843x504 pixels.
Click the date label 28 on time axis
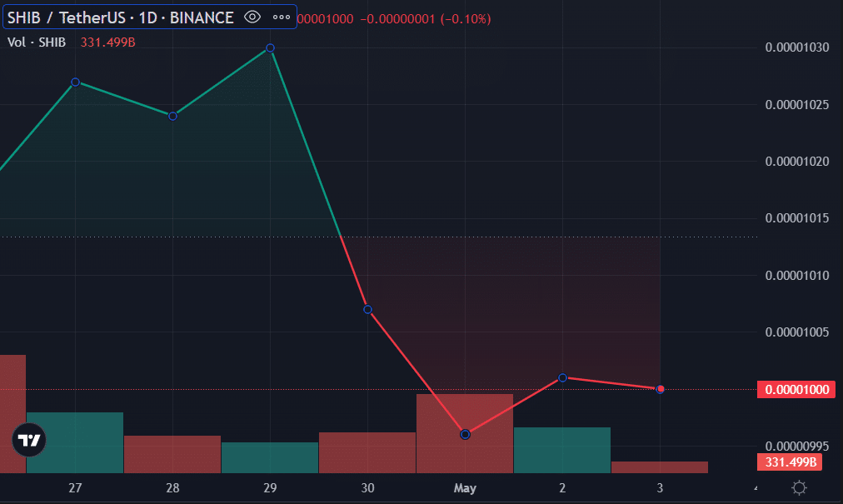172,488
